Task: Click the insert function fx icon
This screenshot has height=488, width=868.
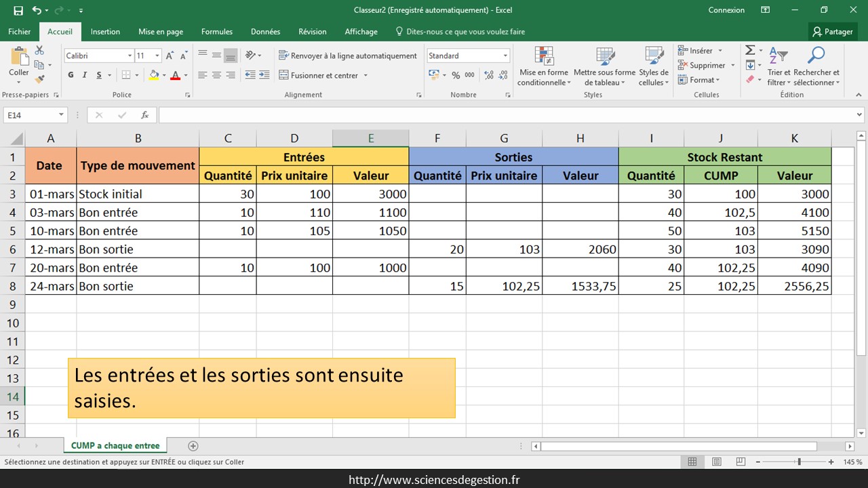Action: coord(144,115)
